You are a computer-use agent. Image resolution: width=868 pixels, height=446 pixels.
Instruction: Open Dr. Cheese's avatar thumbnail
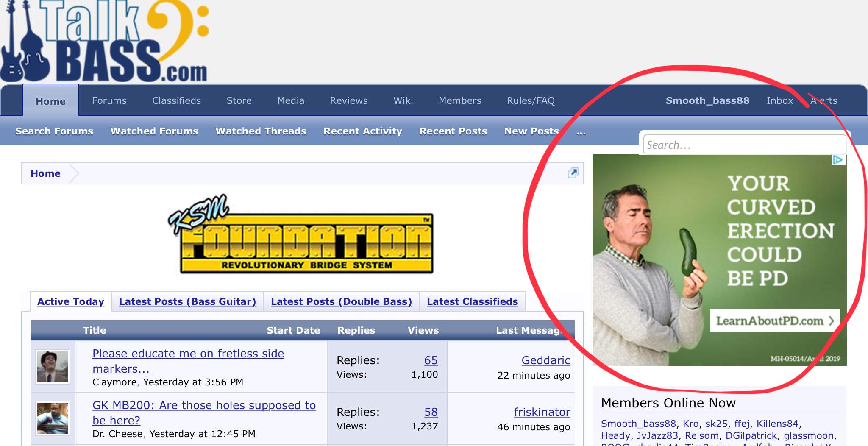(x=53, y=418)
